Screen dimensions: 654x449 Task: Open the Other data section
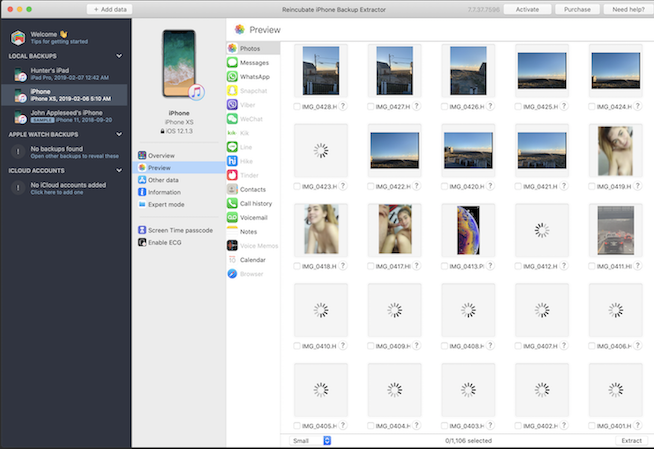click(179, 180)
